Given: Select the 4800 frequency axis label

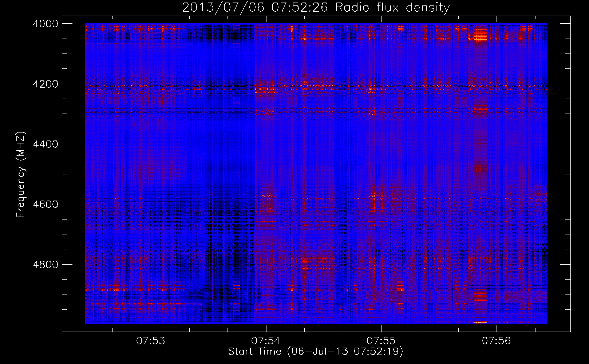Looking at the screenshot, I should tap(46, 265).
